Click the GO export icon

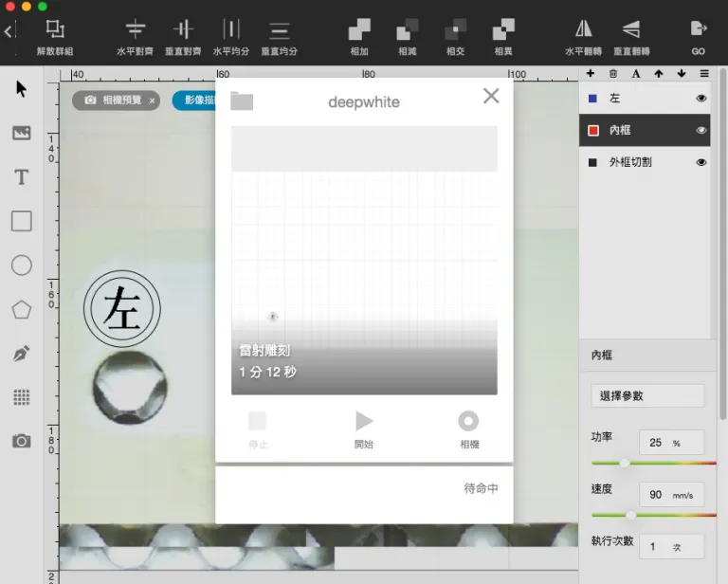699,28
